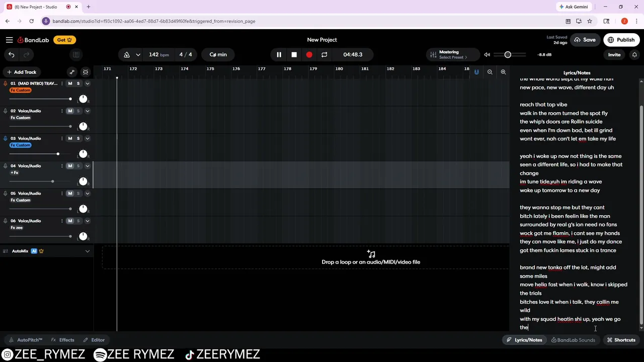Redo the last action
644x362 pixels.
click(x=26, y=54)
